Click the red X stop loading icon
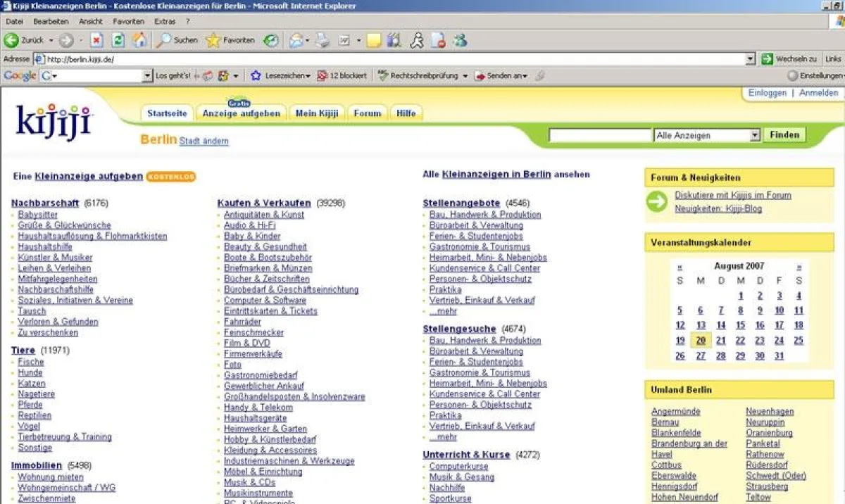Viewport: 845px width, 504px height. tap(96, 41)
